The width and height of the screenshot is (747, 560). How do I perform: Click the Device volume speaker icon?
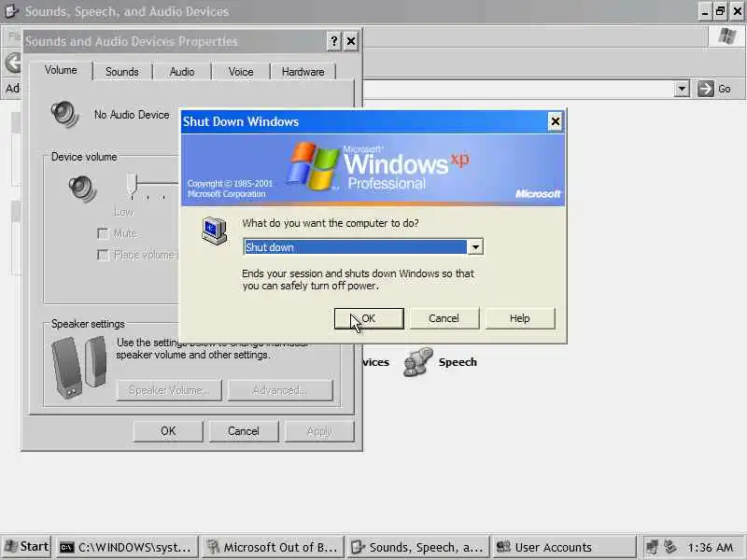(82, 189)
